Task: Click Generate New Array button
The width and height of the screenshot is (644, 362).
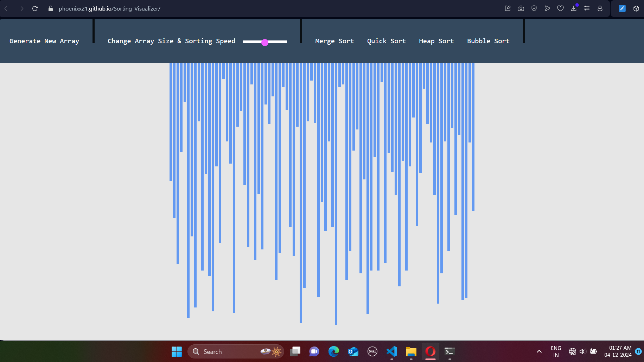Action: point(44,41)
